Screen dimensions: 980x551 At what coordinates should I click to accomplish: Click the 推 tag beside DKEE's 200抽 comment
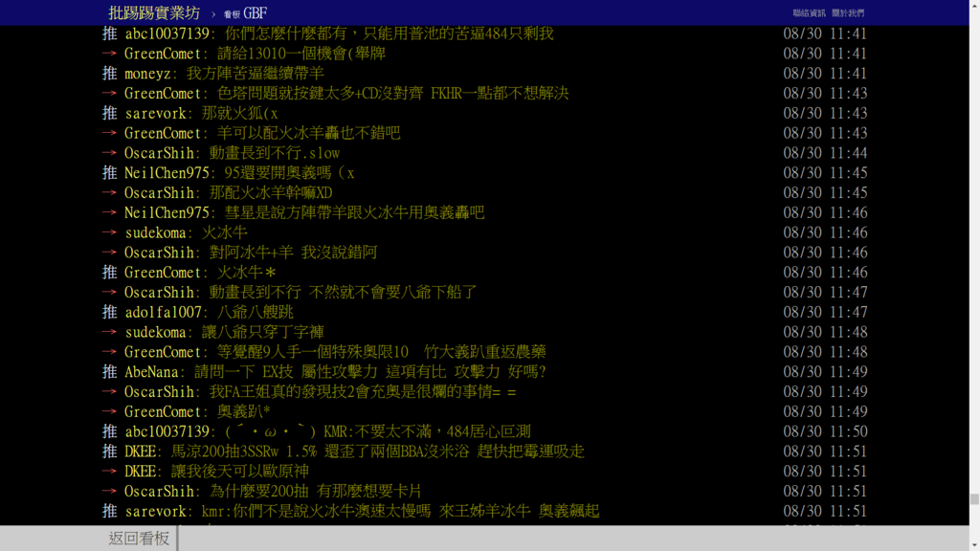(x=110, y=452)
